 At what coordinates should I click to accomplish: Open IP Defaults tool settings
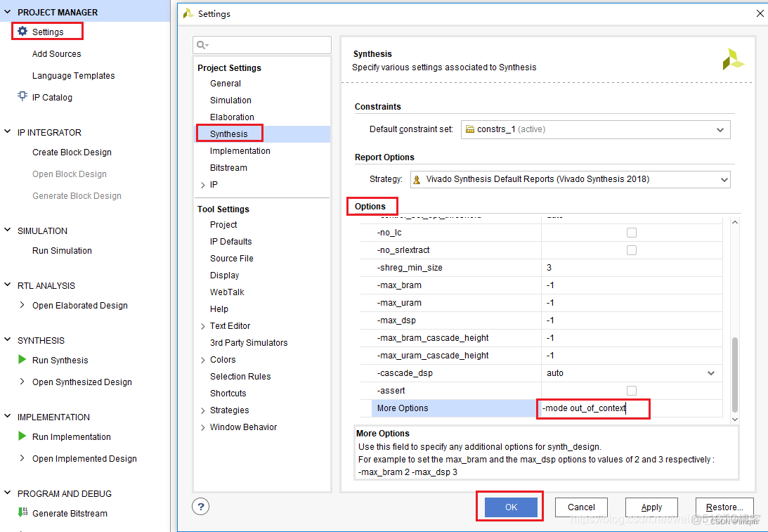[230, 242]
